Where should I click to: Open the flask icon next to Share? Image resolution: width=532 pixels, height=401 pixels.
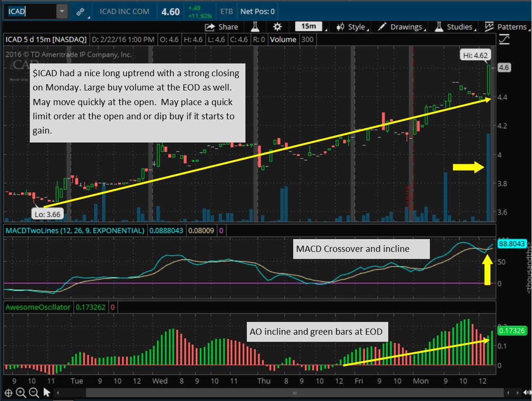tap(255, 27)
